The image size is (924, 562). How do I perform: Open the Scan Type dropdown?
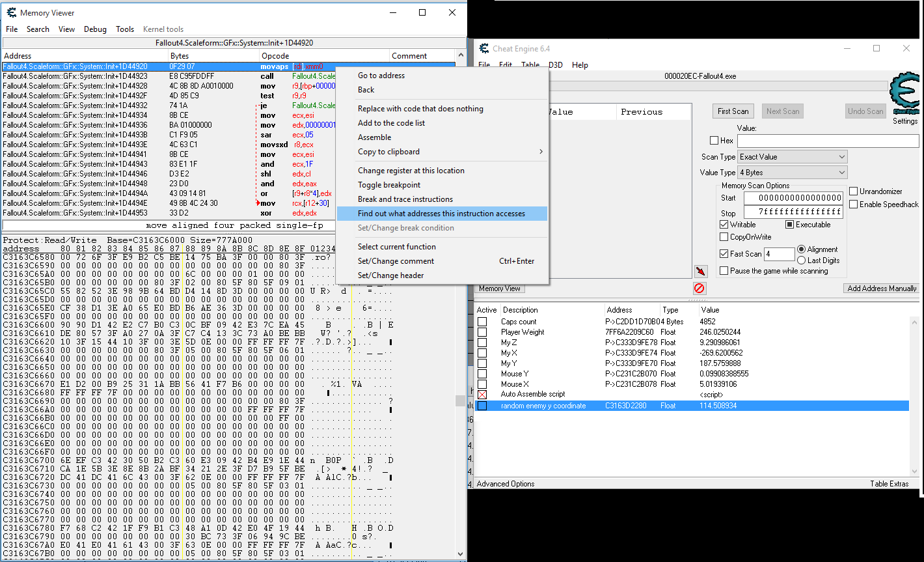coord(792,157)
